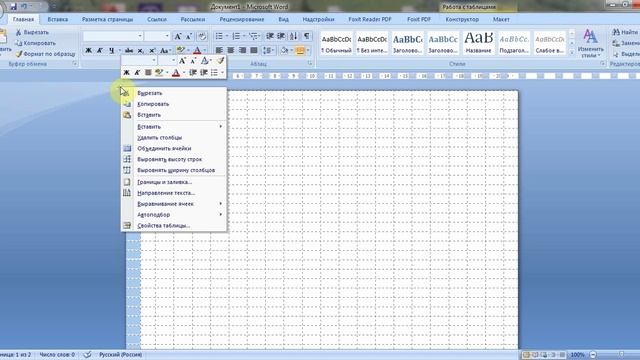Toggle bold in the ribbon
The width and height of the screenshot is (640, 360).
88,51
